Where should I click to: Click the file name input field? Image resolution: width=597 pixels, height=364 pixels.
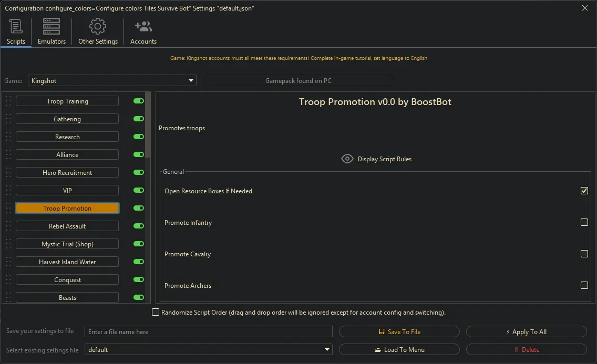coord(208,332)
